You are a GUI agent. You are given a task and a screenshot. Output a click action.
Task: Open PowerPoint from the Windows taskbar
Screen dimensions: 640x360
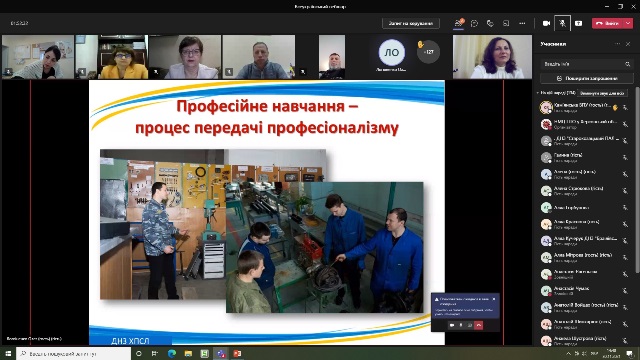[237, 353]
